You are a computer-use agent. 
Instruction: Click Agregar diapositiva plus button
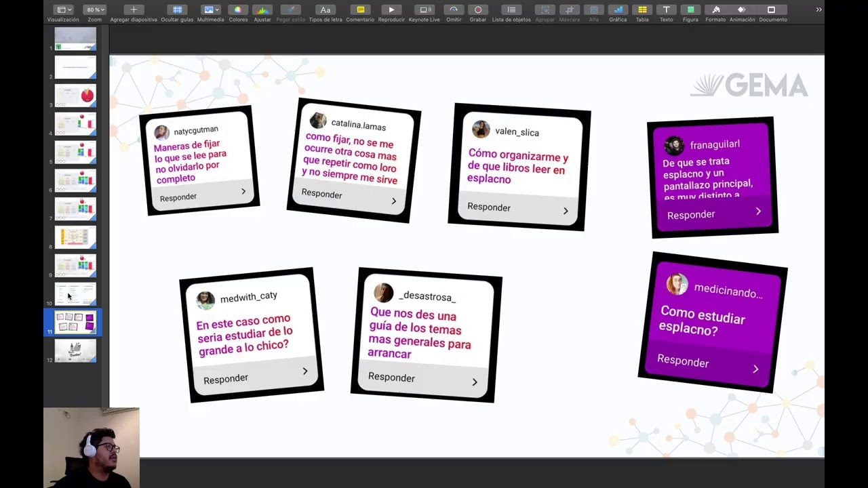(134, 9)
